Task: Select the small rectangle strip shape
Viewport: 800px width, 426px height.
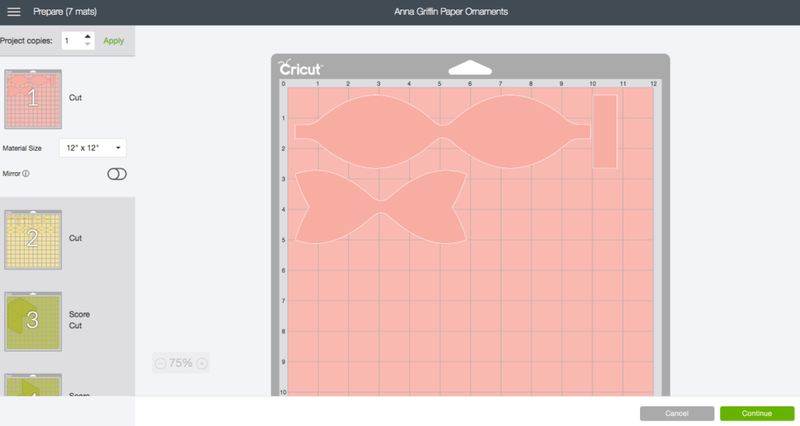Action: pos(605,132)
